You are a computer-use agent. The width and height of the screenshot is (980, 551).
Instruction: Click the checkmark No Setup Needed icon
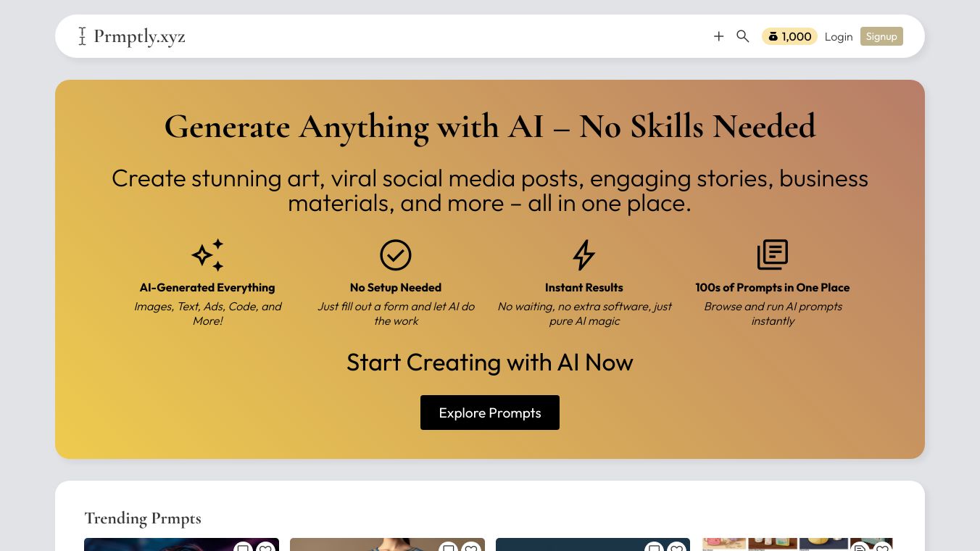396,255
